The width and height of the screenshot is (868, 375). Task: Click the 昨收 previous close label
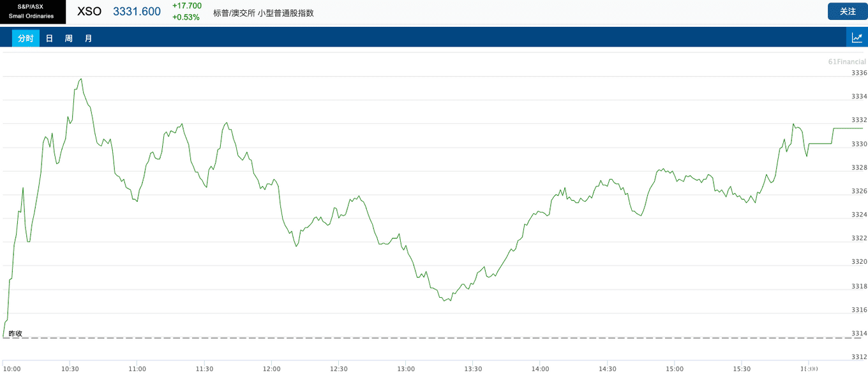(15, 333)
